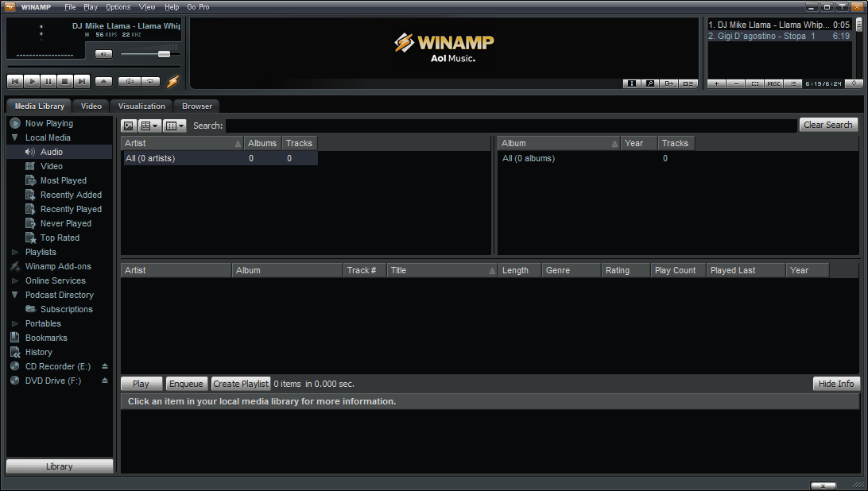
Task: Open the pane view mode dropdown
Action: (149, 126)
